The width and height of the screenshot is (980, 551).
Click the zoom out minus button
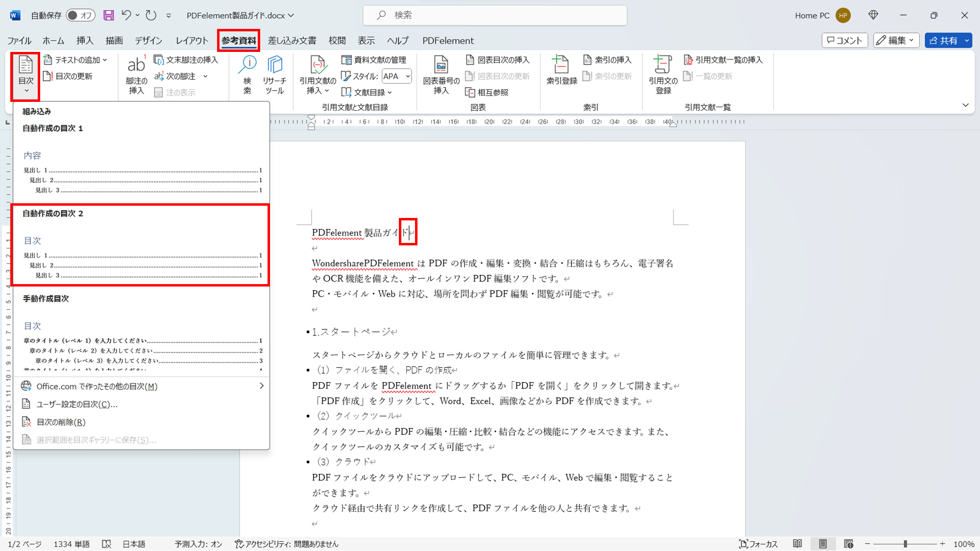[x=867, y=544]
